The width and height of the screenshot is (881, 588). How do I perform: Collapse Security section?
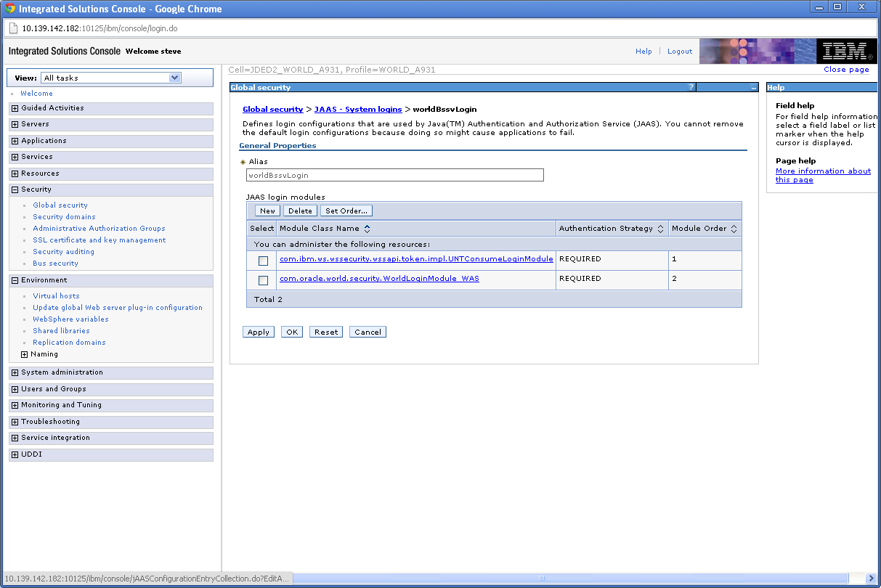15,189
